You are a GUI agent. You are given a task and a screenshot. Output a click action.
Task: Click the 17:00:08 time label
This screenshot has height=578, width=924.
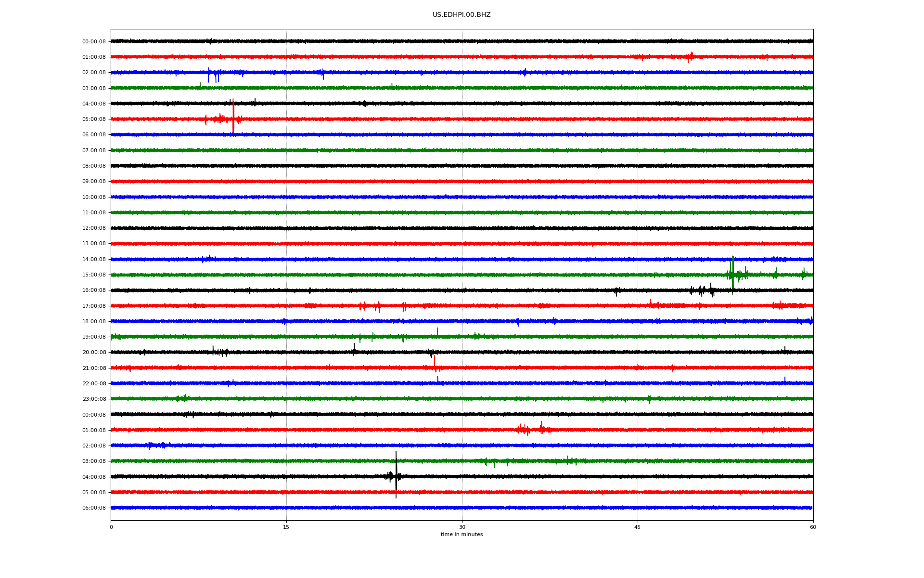[94, 306]
